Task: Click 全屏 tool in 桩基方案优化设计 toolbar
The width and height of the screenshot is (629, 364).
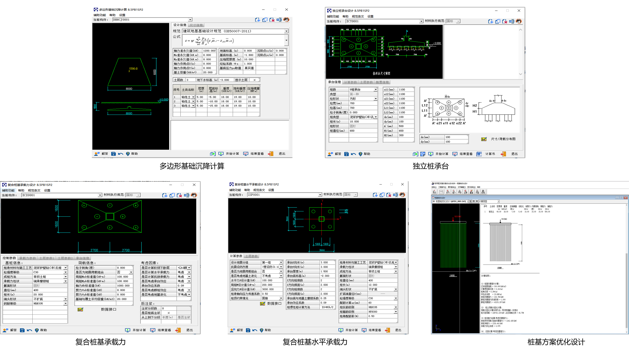Action: pos(466,192)
